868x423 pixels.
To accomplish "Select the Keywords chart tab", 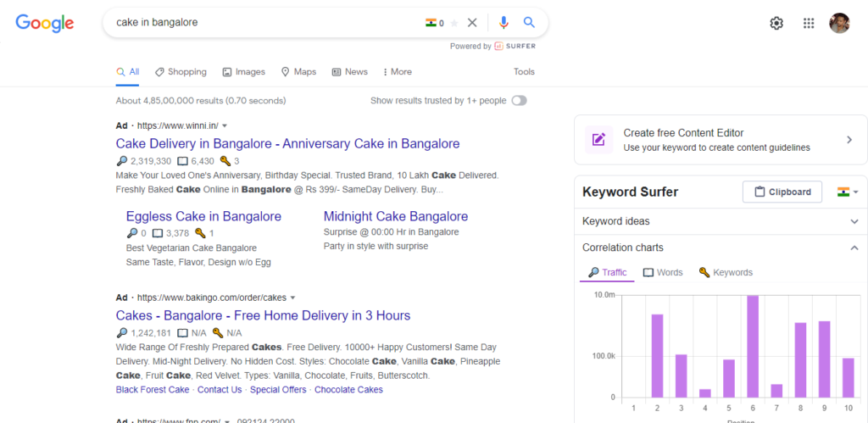I will pyautogui.click(x=726, y=272).
